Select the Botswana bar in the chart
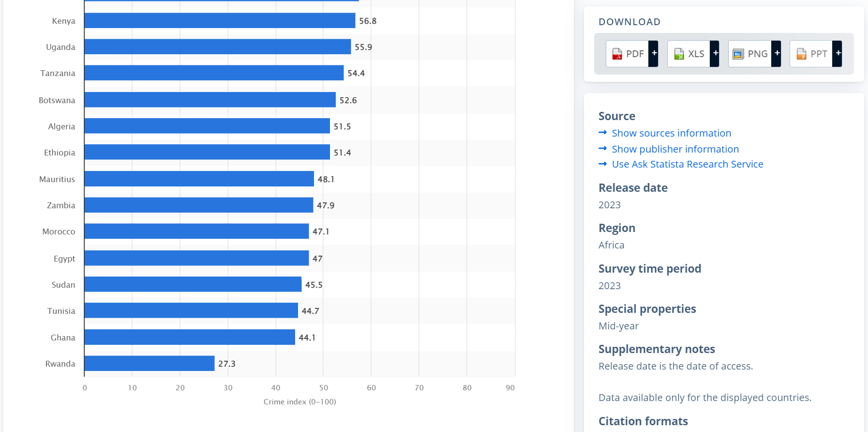Viewport: 868px width, 432px height. [210, 100]
